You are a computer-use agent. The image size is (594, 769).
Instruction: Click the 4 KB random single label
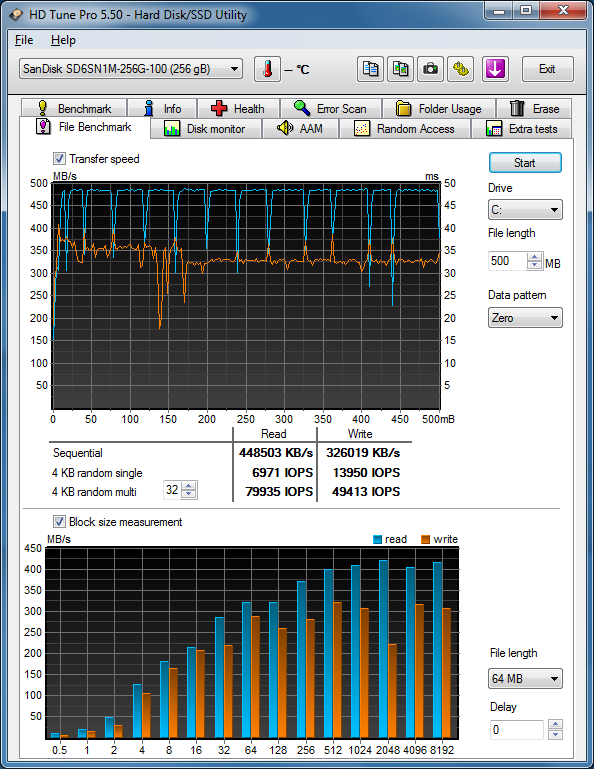coord(97,473)
